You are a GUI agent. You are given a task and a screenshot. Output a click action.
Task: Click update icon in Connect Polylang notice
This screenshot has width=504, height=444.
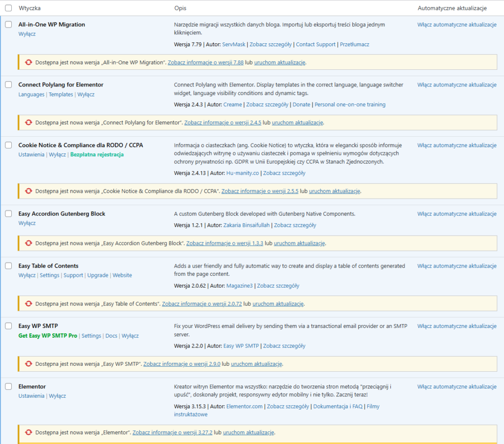(x=29, y=122)
